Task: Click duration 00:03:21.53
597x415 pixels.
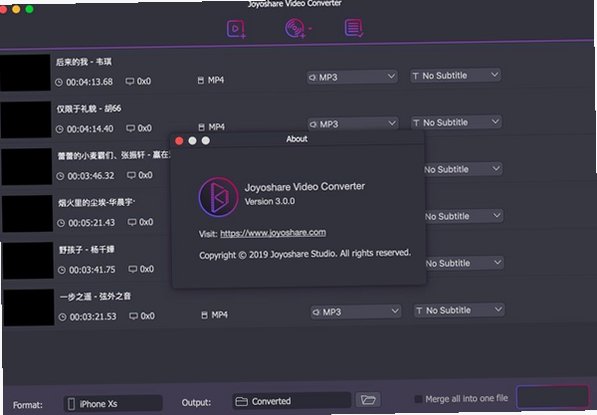Action: pyautogui.click(x=93, y=317)
